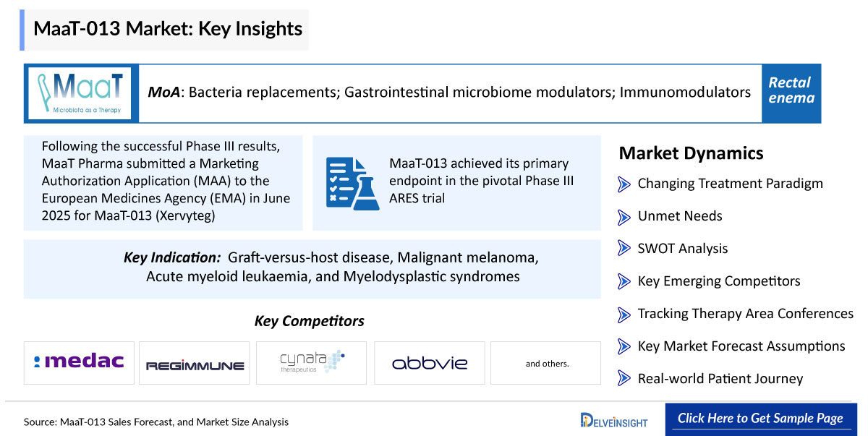Select Real-world Patient Journey entry
Screen dimensions: 868x436
(720, 379)
